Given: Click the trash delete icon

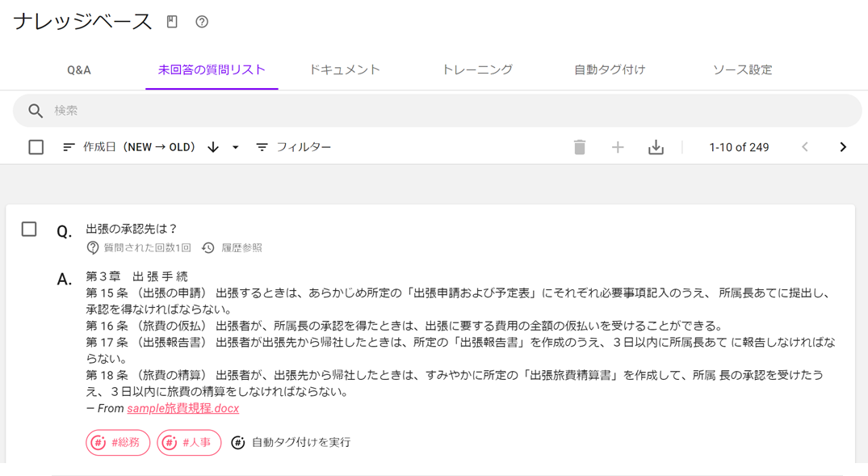Looking at the screenshot, I should click(580, 147).
